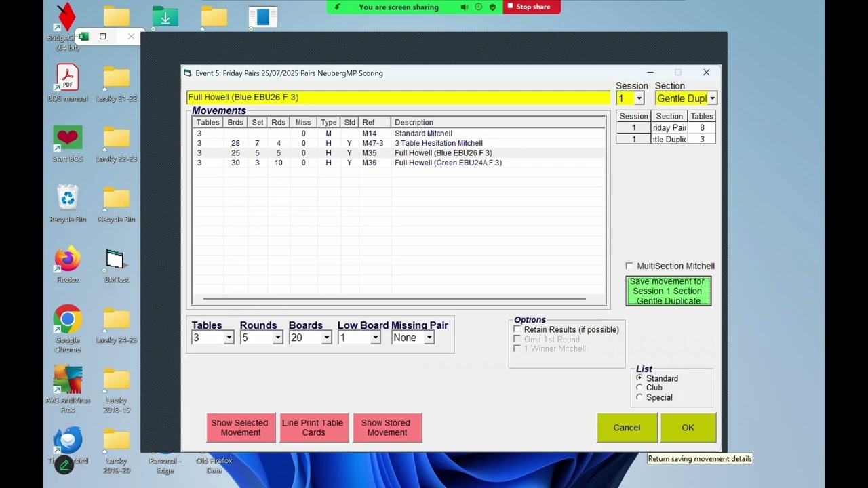Expand the Boards dropdown
Screen dimensions: 868x488
pos(326,338)
